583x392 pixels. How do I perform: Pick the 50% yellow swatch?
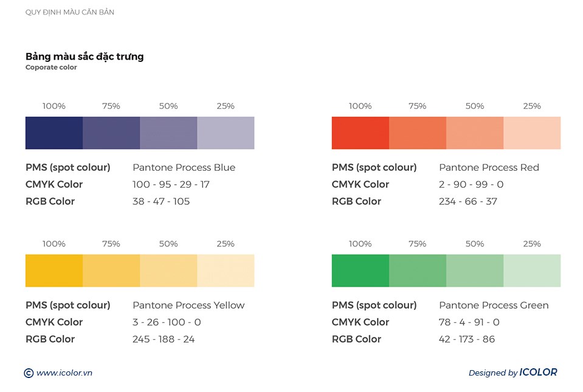[x=168, y=270]
